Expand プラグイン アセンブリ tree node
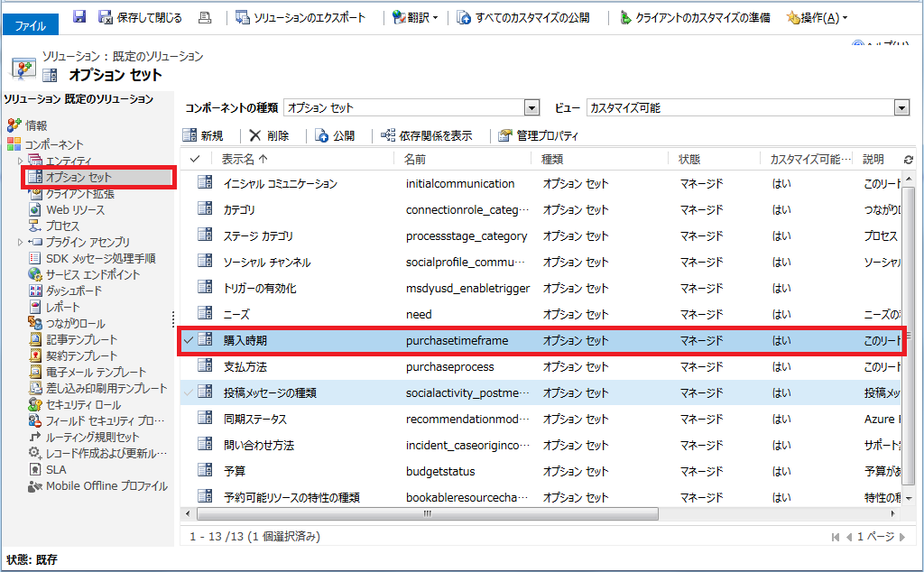Screen dimensions: 924x572 point(20,242)
